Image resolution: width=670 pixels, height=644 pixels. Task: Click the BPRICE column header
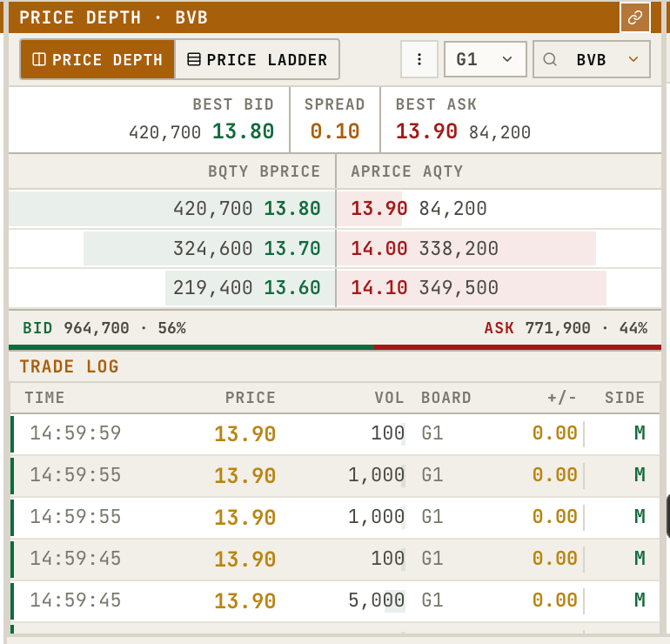point(290,171)
